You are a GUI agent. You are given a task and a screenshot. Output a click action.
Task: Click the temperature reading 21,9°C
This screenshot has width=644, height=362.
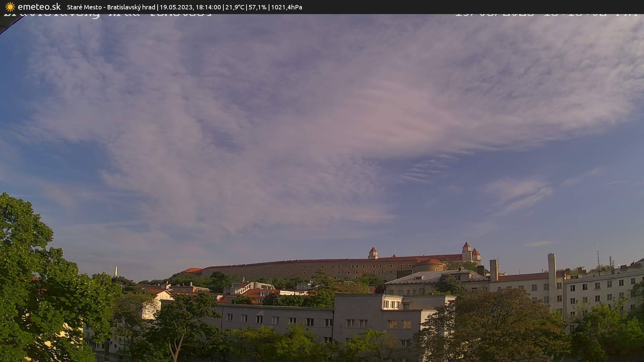tap(234, 7)
